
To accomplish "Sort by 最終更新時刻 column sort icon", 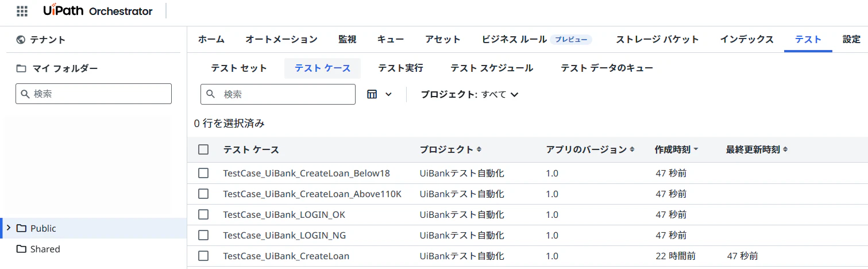I will click(x=785, y=149).
